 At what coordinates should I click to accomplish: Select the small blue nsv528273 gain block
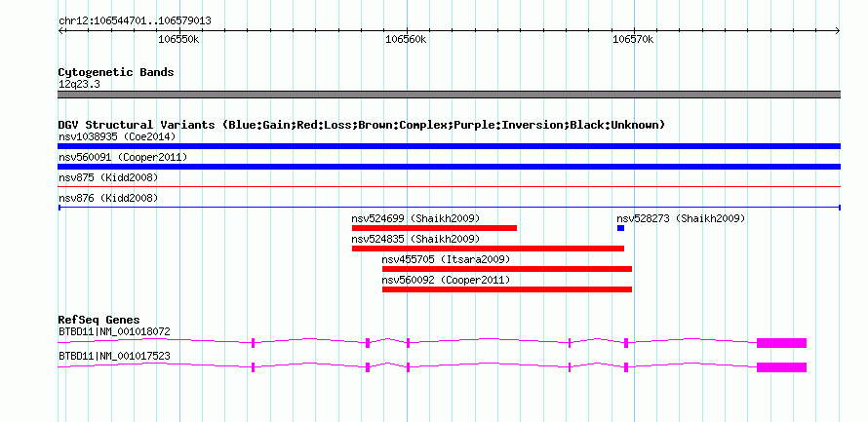pos(620,228)
